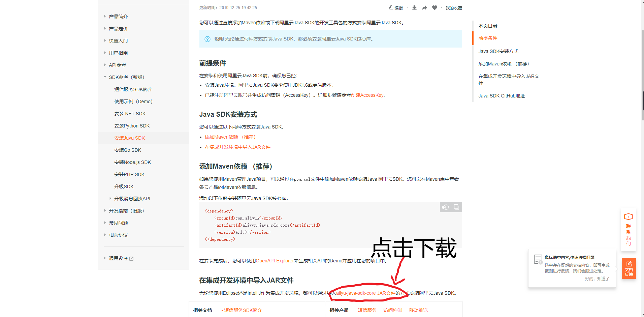Copy the Maven dependency code snippet
This screenshot has width=644, height=317.
[456, 207]
